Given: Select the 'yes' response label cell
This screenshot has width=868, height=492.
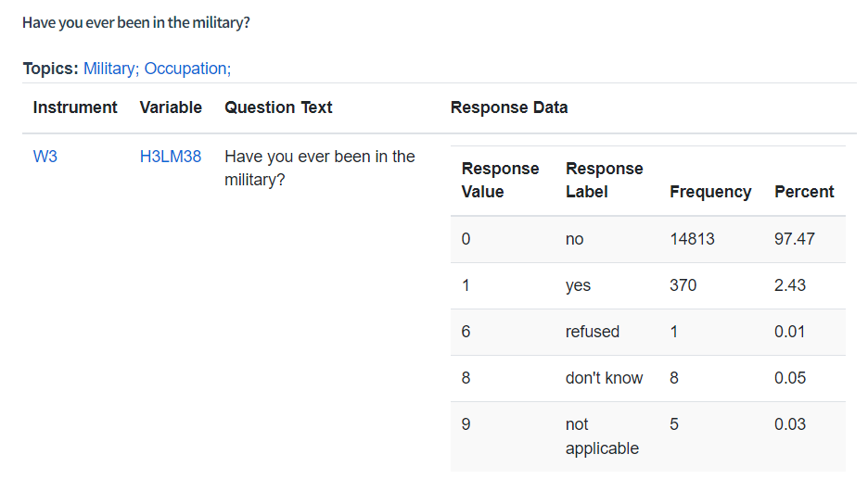Looking at the screenshot, I should pos(578,285).
